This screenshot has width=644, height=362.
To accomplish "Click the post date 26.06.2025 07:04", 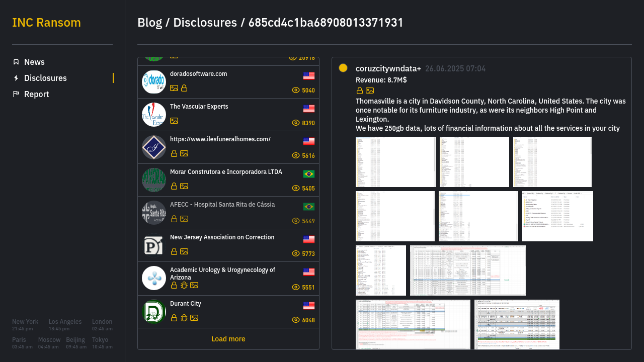I will (x=455, y=69).
